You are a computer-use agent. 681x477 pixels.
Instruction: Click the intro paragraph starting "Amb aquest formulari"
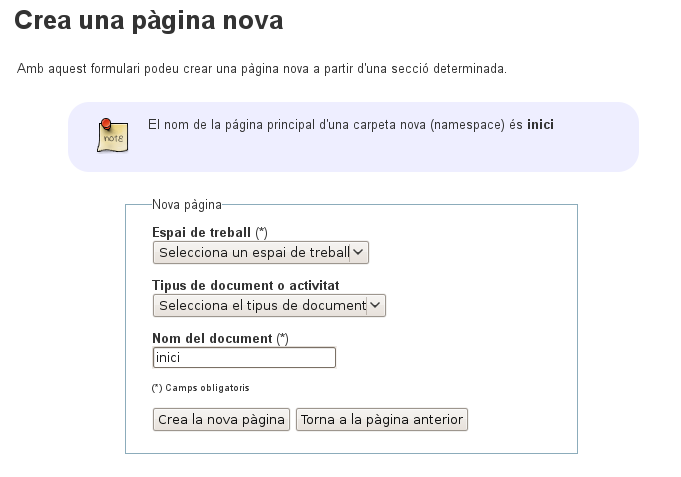click(262, 69)
